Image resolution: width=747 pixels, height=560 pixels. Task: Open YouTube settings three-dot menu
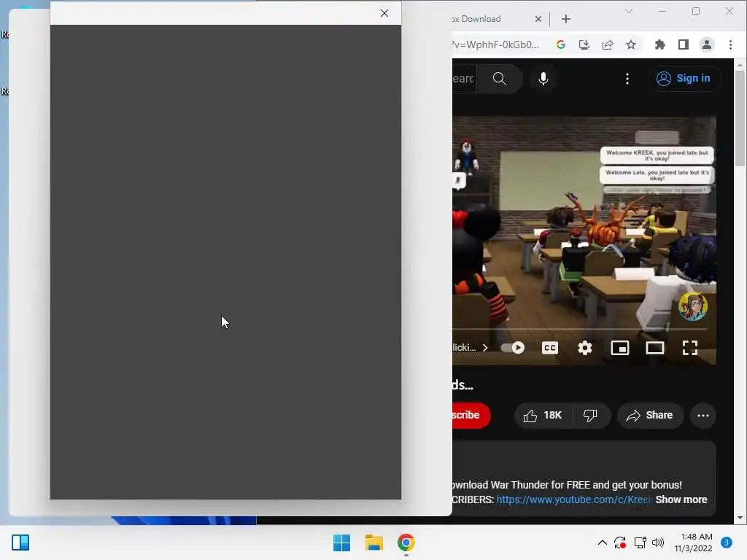coord(627,79)
